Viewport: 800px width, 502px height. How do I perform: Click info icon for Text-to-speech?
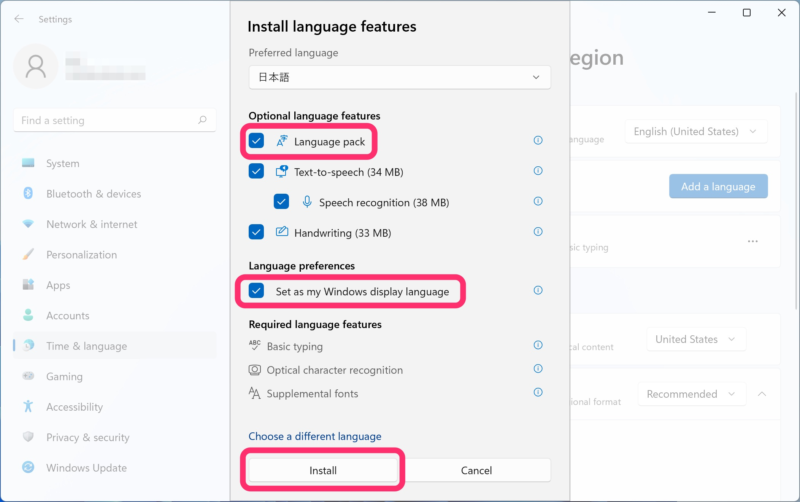coord(538,171)
